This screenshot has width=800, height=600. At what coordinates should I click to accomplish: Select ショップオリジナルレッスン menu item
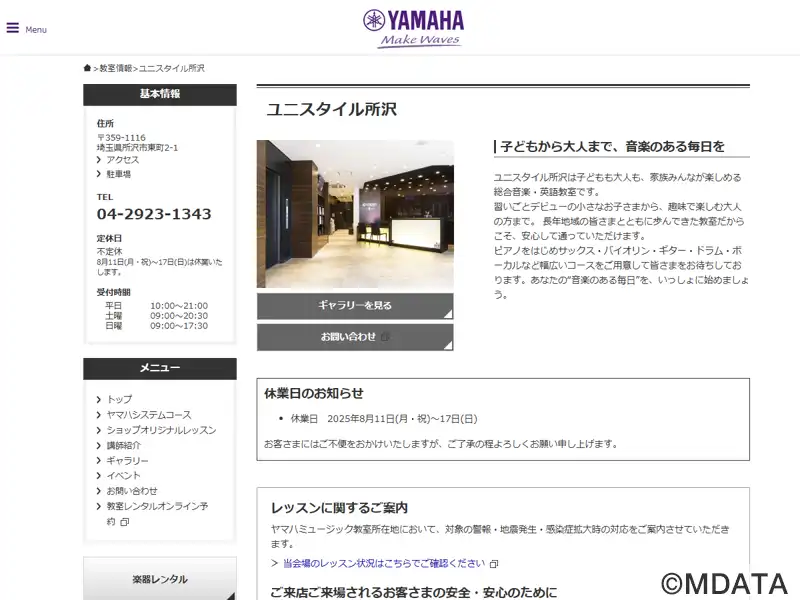click(x=161, y=430)
